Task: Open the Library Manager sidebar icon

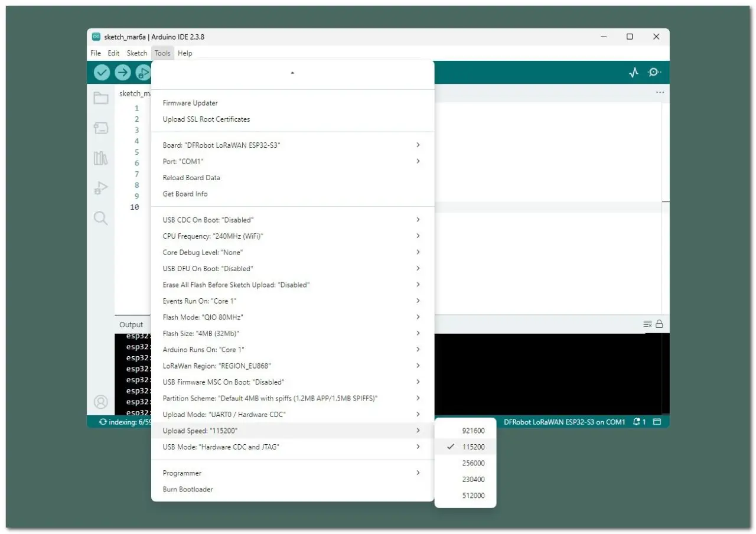Action: click(x=101, y=158)
